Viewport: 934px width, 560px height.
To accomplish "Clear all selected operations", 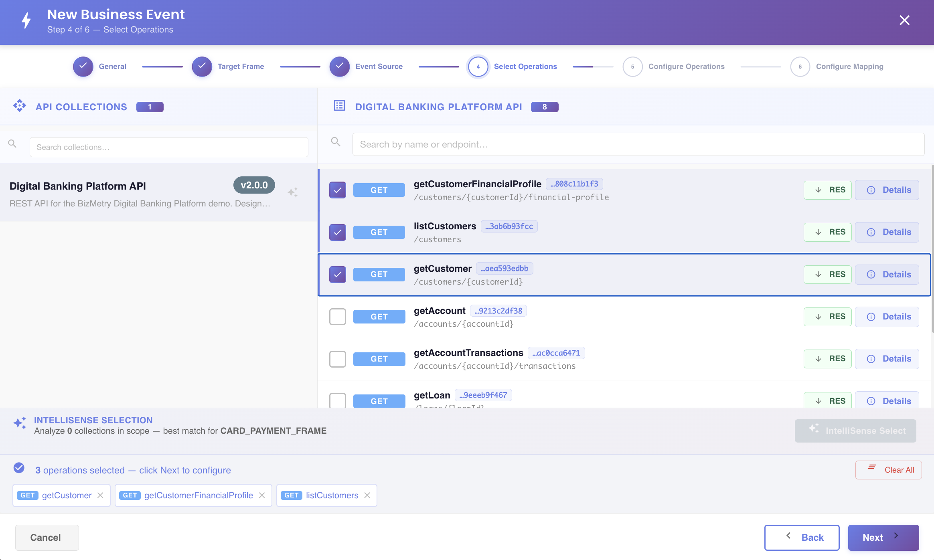I will tap(889, 470).
